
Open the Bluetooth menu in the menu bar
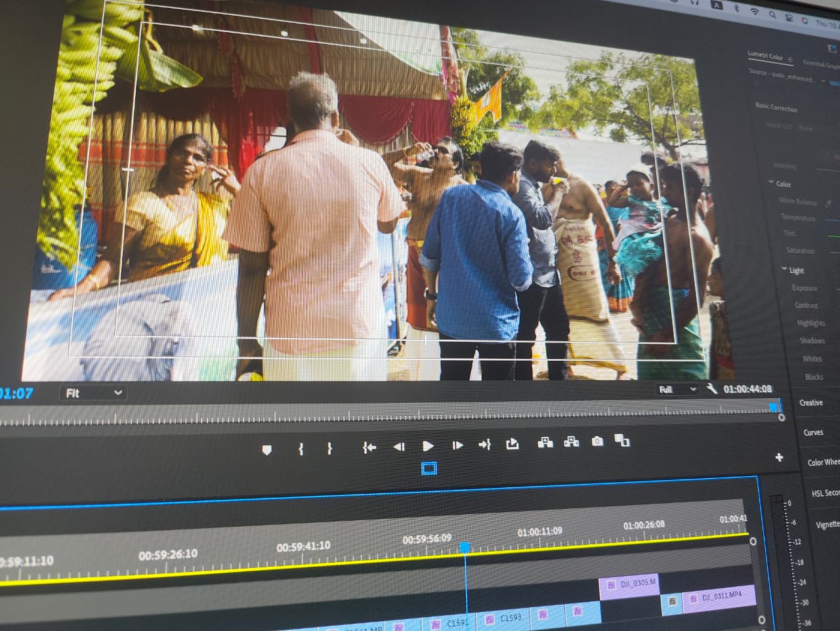pos(736,9)
